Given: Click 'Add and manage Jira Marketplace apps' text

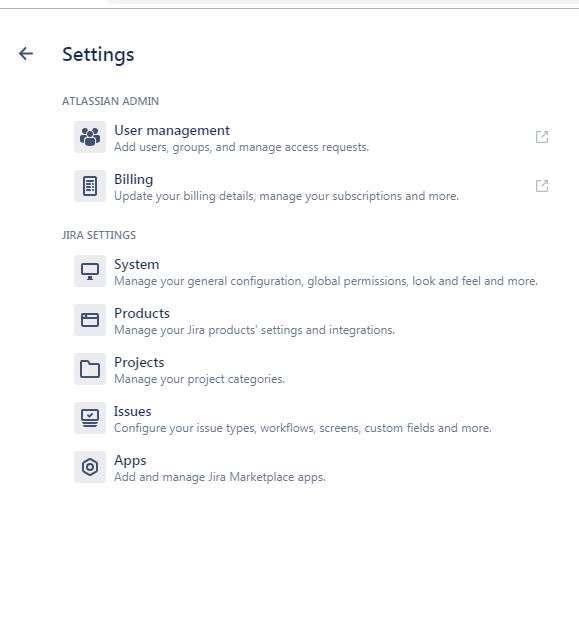Looking at the screenshot, I should tap(220, 477).
